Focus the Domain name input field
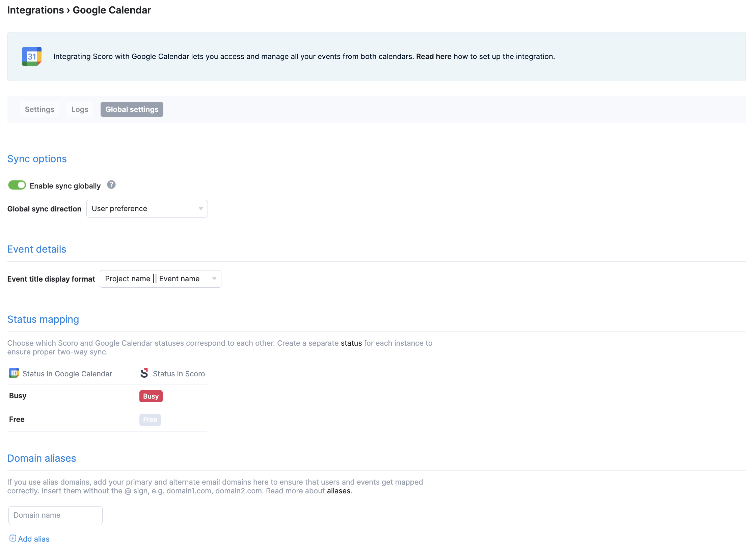This screenshot has width=756, height=547. click(55, 515)
